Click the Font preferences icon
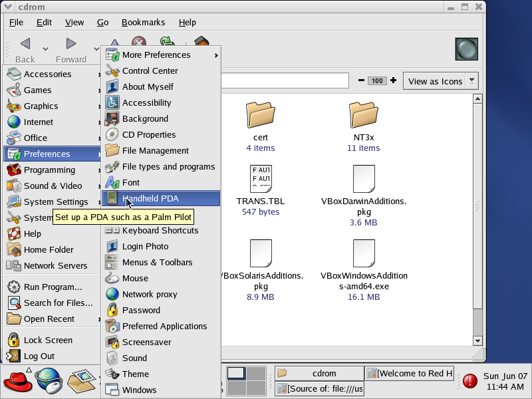Image resolution: width=532 pixels, height=399 pixels. point(112,182)
